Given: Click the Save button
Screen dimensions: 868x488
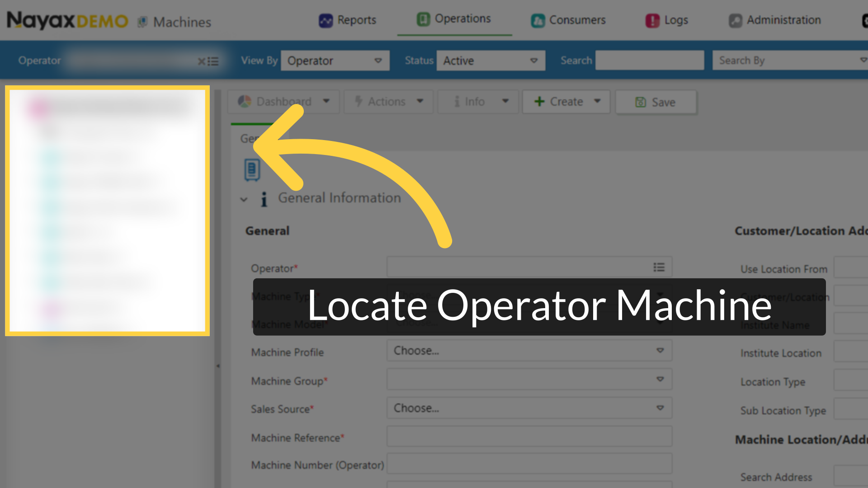Looking at the screenshot, I should (656, 102).
